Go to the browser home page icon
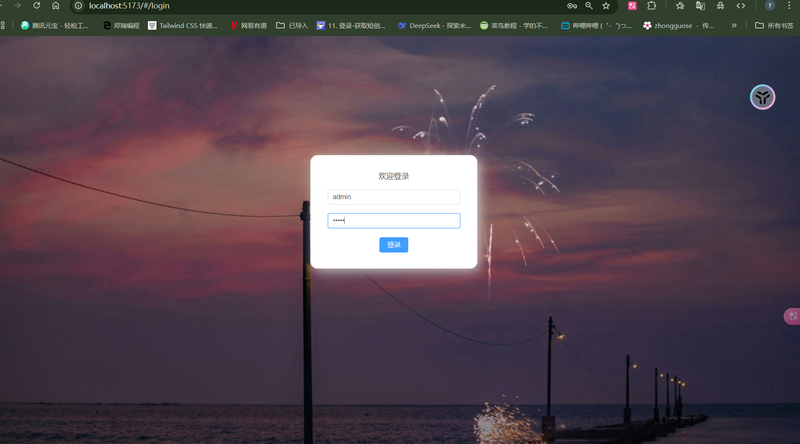 point(56,6)
